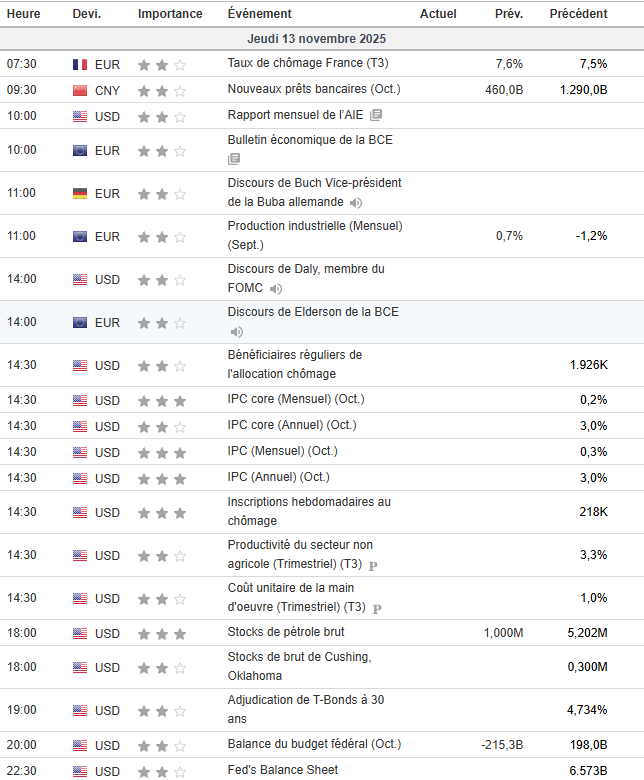This screenshot has width=644, height=780.
Task: Open Taux de chômage France (T3) event
Action: [308, 63]
